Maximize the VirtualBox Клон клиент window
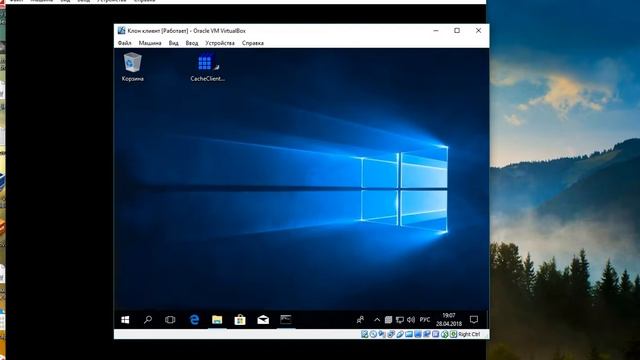The image size is (640, 360). pos(457,31)
